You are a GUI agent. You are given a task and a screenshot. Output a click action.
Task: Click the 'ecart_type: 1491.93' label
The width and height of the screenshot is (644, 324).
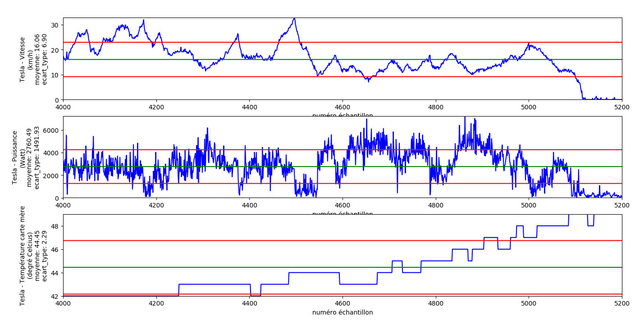coord(37,157)
